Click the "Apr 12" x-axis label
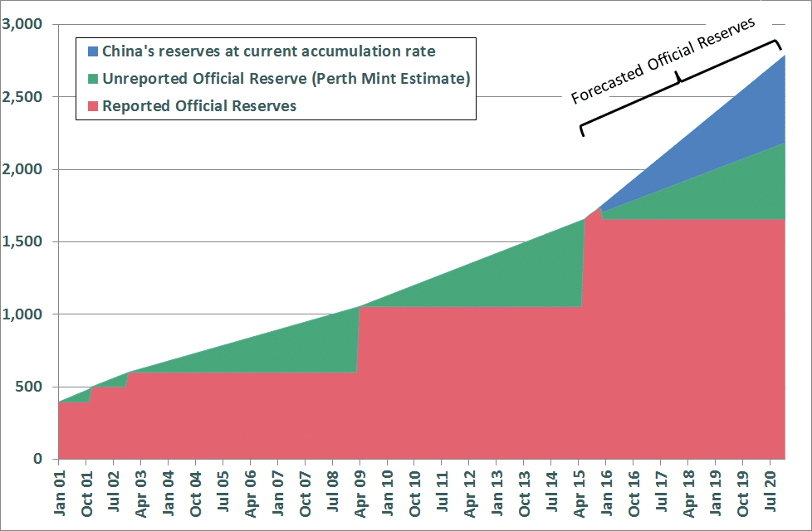This screenshot has width=812, height=531. point(470,493)
